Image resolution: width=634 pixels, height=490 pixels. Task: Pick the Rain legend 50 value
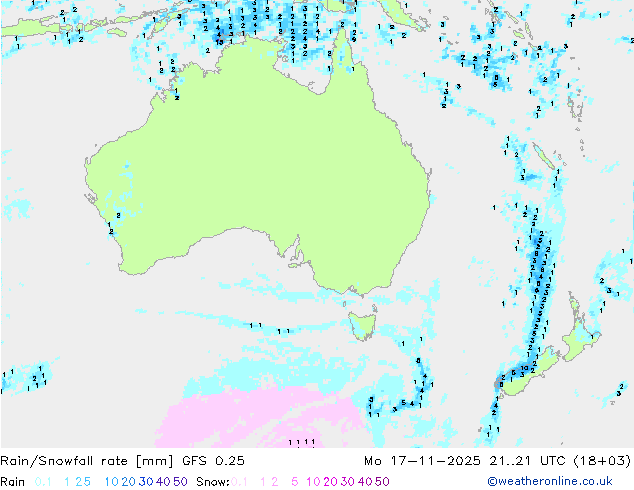(180, 482)
